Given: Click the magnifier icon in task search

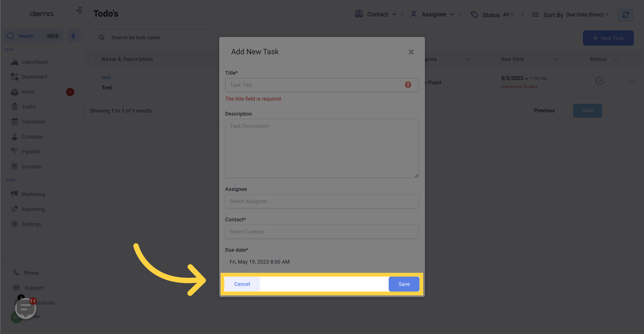Looking at the screenshot, I should [x=102, y=37].
